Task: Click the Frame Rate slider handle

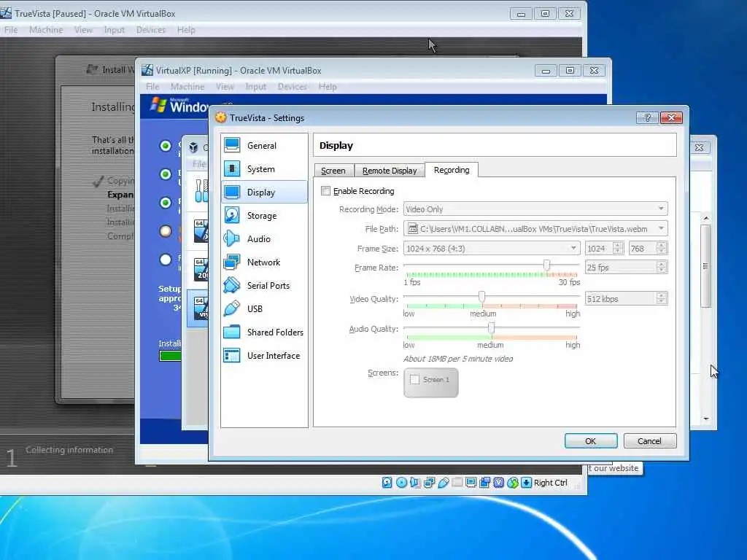Action: coord(547,265)
